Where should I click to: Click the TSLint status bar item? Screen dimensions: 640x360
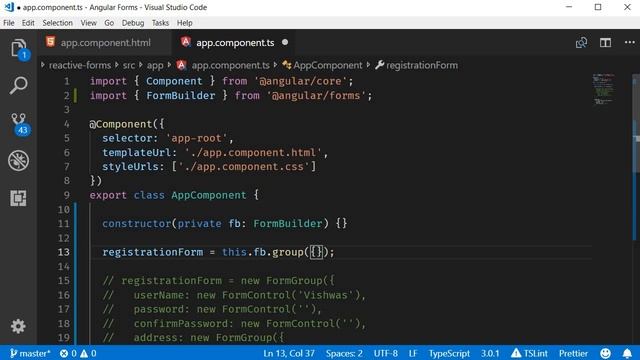(529, 353)
